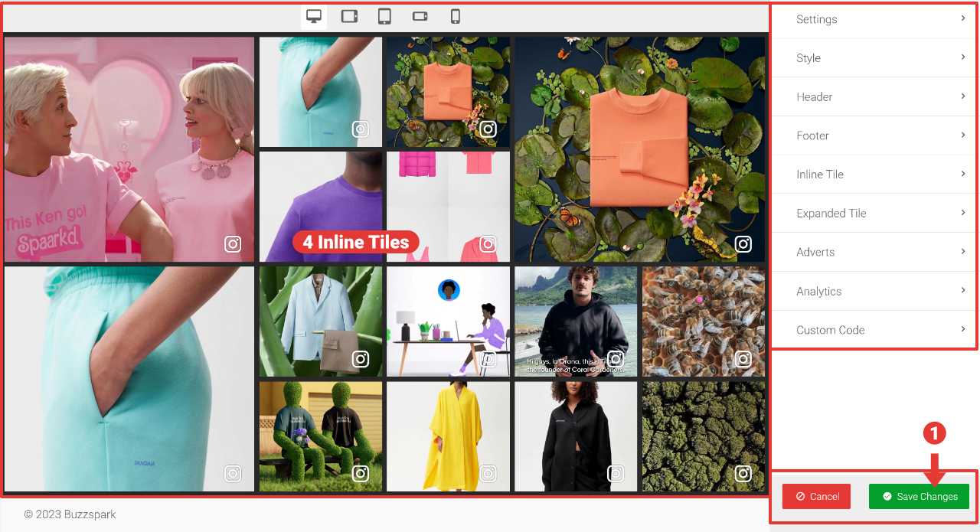Expand the Analytics panel
The height and width of the screenshot is (532, 980).
point(873,291)
